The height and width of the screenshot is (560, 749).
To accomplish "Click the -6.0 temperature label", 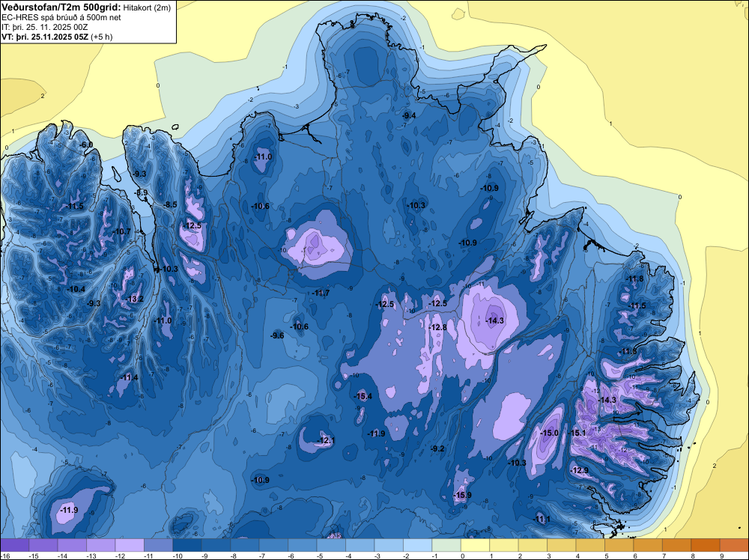I will point(86,144).
